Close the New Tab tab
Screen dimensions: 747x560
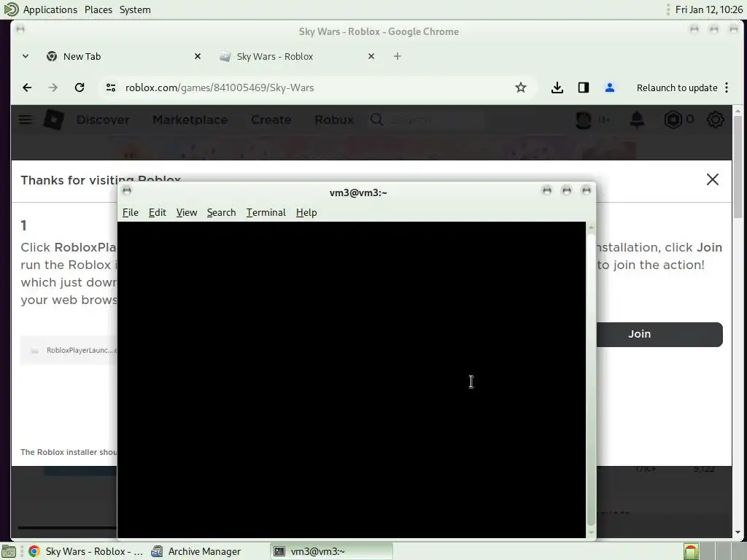198,56
